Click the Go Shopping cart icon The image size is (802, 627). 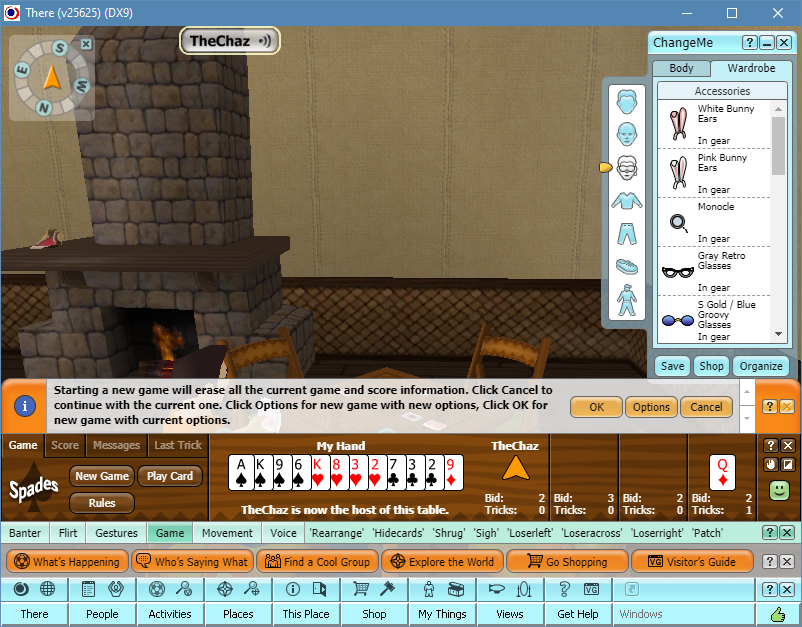click(x=537, y=561)
